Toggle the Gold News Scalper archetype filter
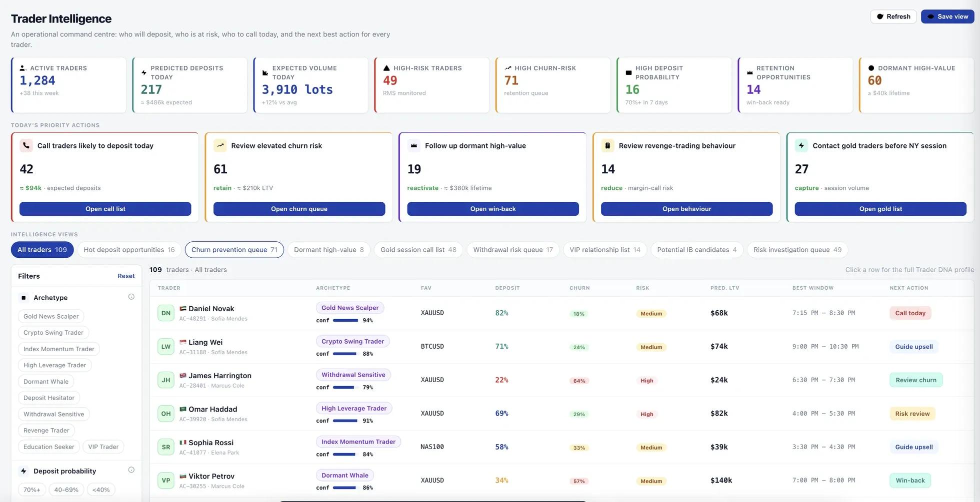The height and width of the screenshot is (502, 980). tap(51, 316)
